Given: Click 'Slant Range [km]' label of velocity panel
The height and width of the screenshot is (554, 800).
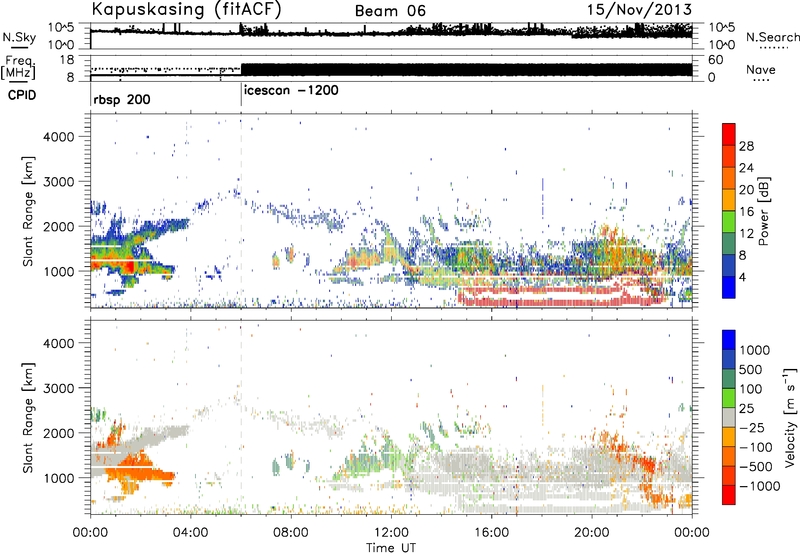Looking at the screenshot, I should 28,417.
